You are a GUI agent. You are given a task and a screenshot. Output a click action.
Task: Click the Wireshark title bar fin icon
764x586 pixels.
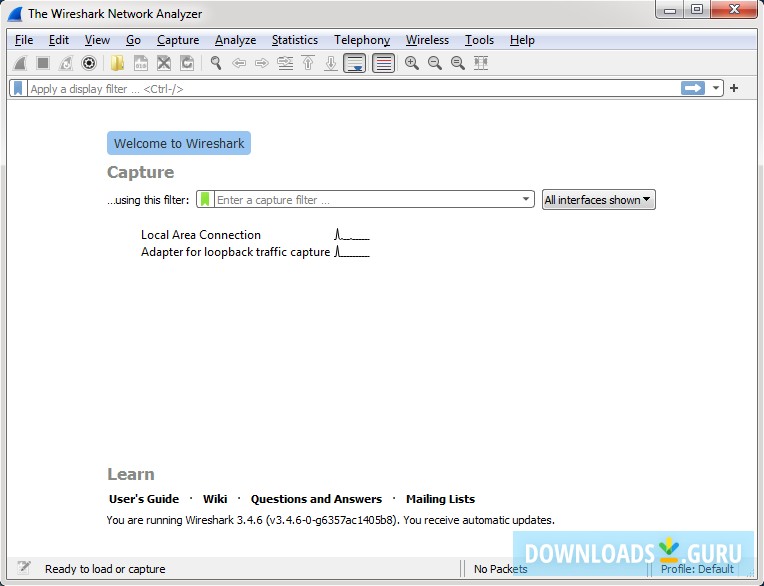coord(15,14)
